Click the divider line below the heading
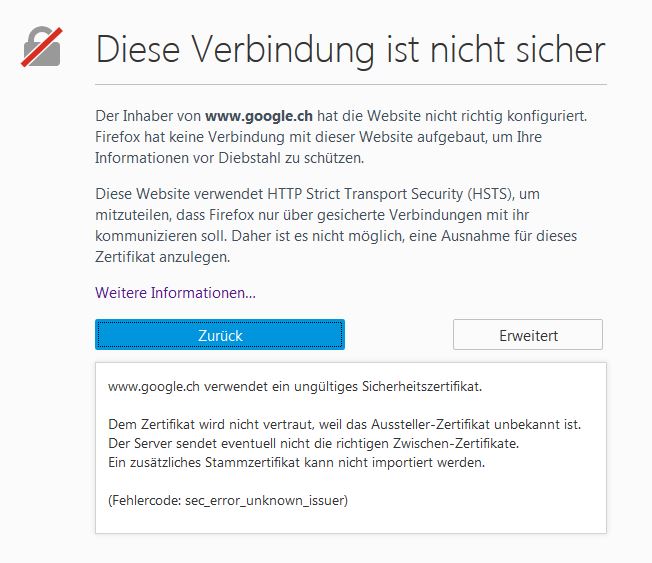This screenshot has height=563, width=652. click(350, 85)
